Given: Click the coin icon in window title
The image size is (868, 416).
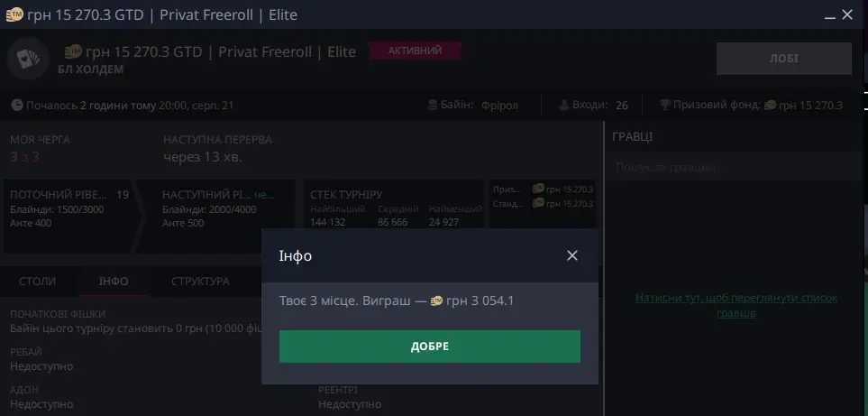Looking at the screenshot, I should click(x=14, y=14).
